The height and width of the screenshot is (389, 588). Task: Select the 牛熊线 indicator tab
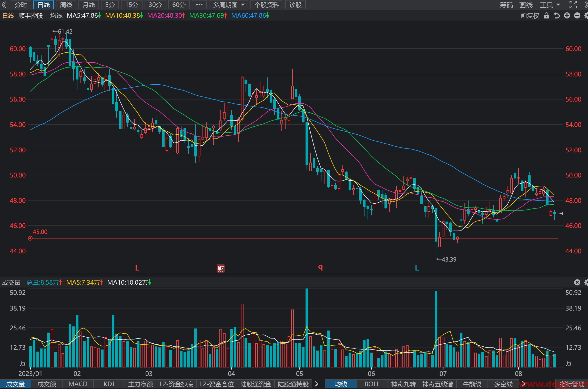point(472,384)
